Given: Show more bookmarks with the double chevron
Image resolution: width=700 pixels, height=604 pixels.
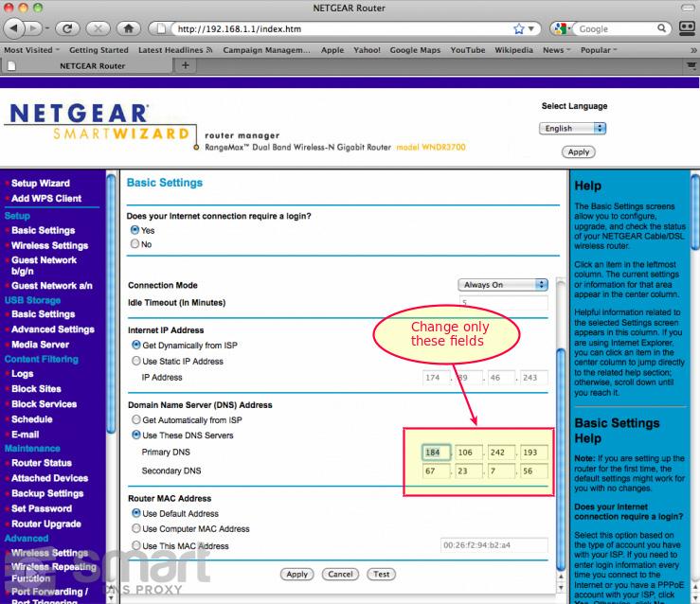Looking at the screenshot, I should 693,50.
